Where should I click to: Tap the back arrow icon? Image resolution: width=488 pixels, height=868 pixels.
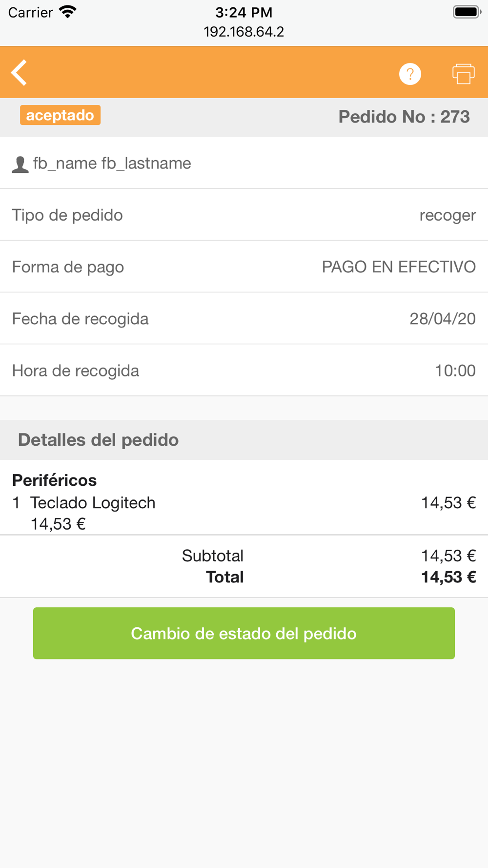20,73
